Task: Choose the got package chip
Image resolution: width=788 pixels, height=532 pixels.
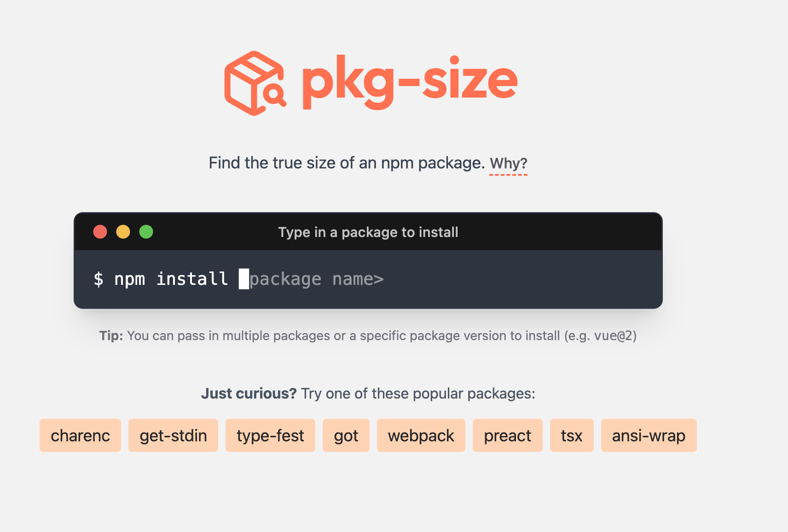Action: point(346,435)
